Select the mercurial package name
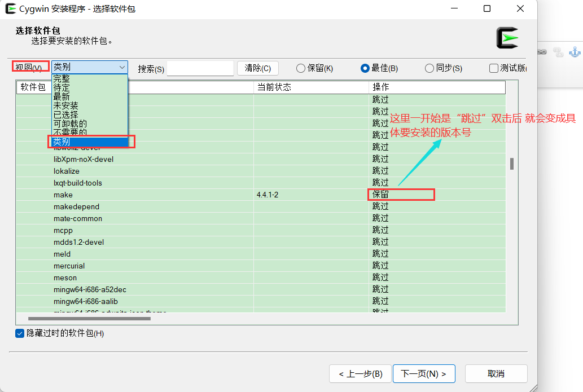 [69, 266]
